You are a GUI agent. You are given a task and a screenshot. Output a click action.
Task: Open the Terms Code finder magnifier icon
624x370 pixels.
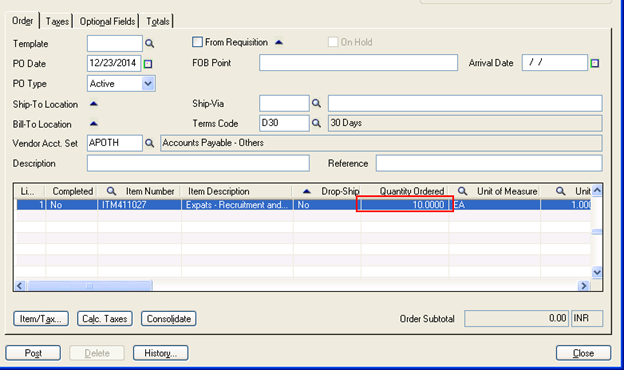coord(316,123)
